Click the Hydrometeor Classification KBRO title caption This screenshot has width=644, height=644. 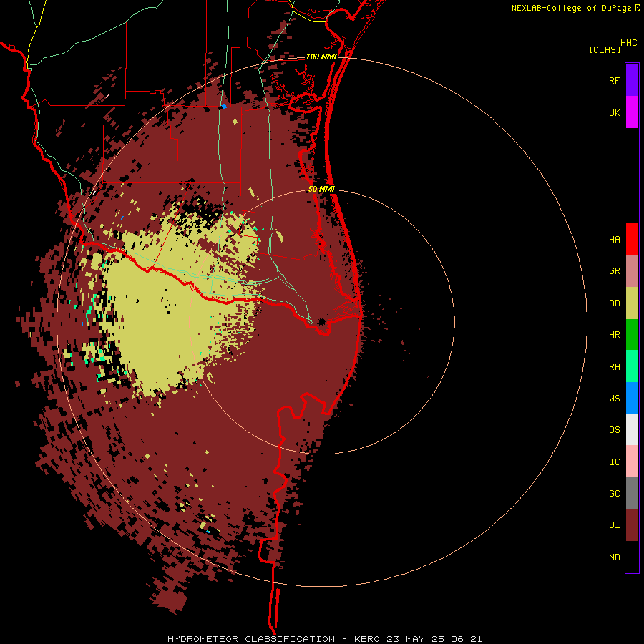click(x=324, y=639)
